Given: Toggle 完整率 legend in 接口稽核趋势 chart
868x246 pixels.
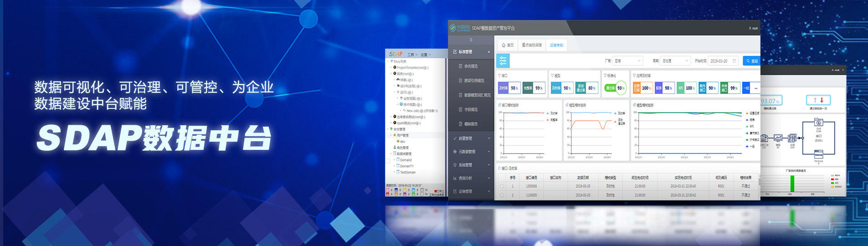Looking at the screenshot, I should pos(552,120).
